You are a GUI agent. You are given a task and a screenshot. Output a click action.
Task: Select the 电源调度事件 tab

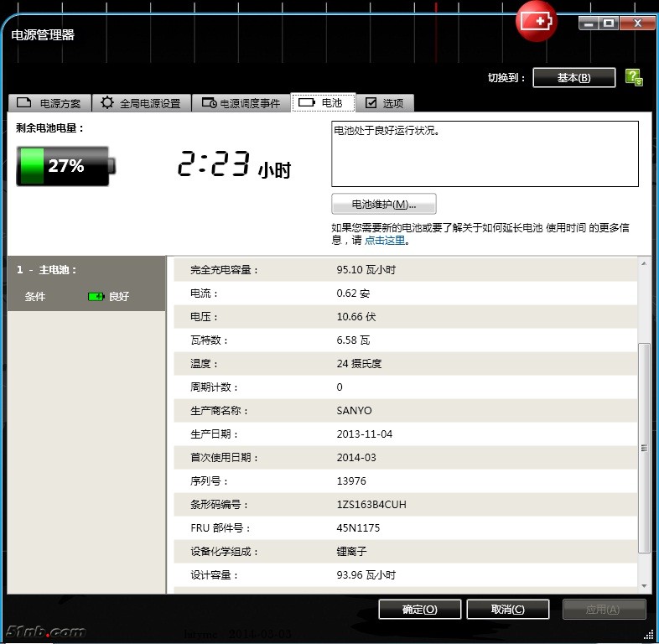tap(241, 103)
